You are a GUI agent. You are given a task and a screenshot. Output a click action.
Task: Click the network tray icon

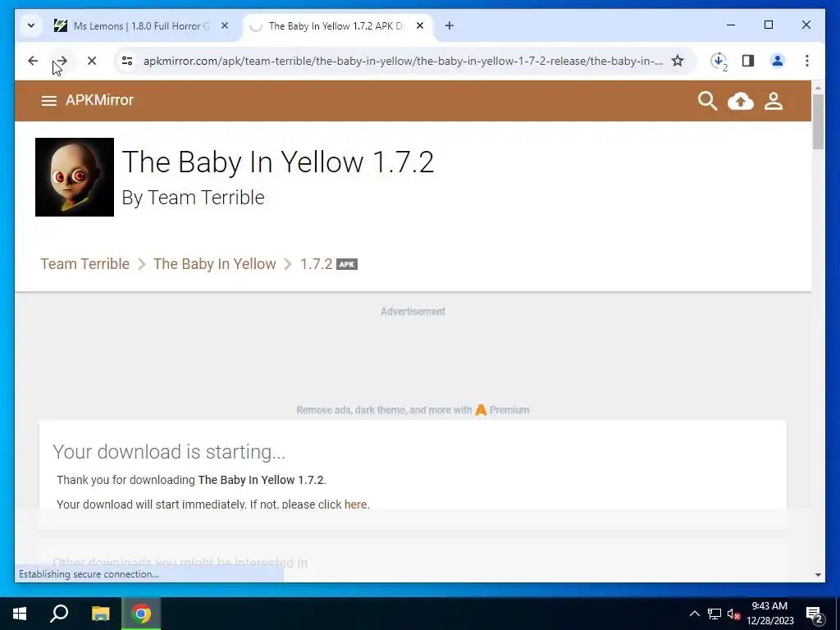coord(714,614)
